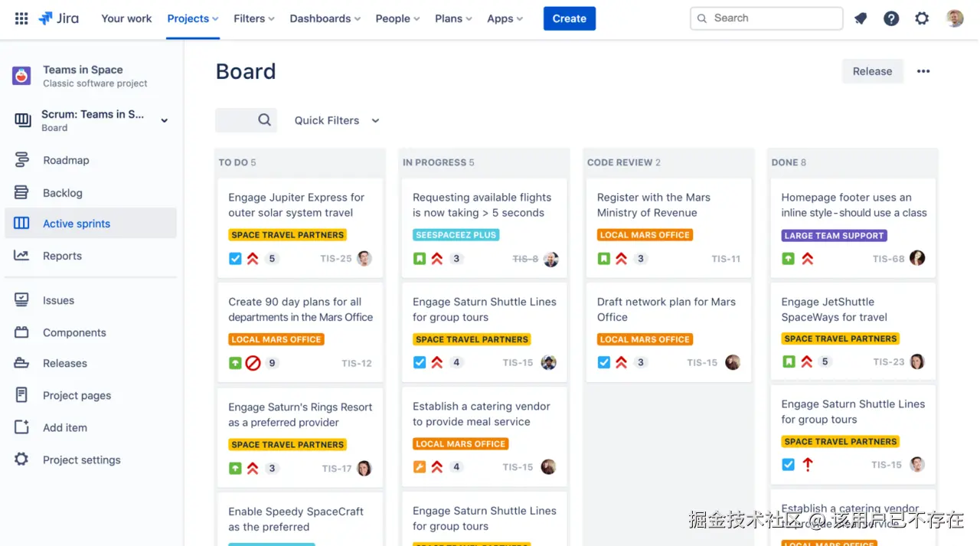Click the teal SEESPACEEZ PLUS epic label
Image resolution: width=980 pixels, height=546 pixels.
coord(456,235)
